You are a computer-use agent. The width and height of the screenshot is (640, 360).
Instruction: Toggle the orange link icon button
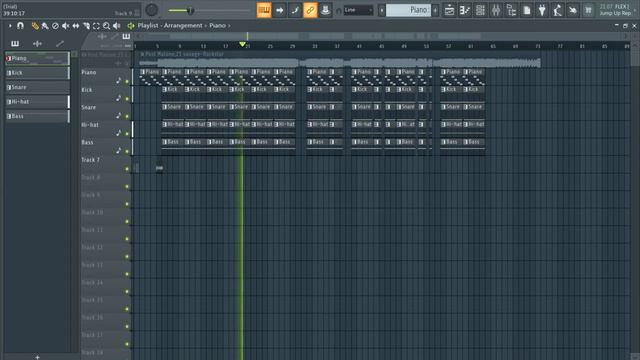click(x=310, y=10)
